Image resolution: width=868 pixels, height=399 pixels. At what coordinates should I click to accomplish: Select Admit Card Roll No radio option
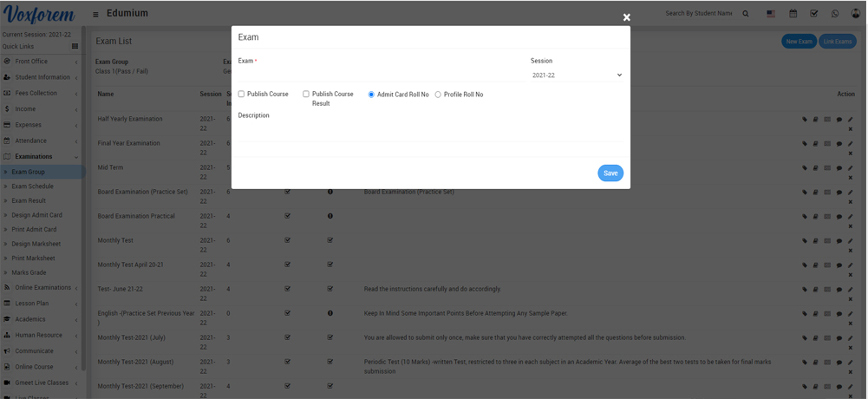(371, 95)
